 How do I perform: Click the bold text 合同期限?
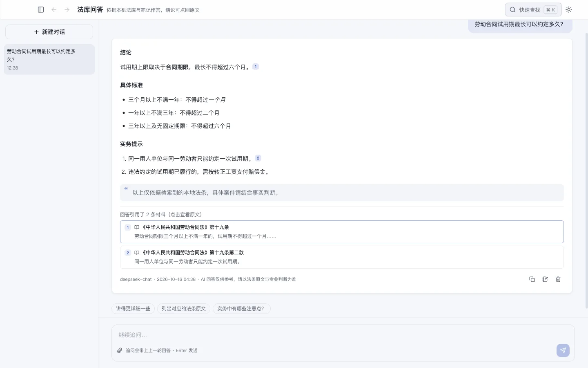[x=177, y=67]
